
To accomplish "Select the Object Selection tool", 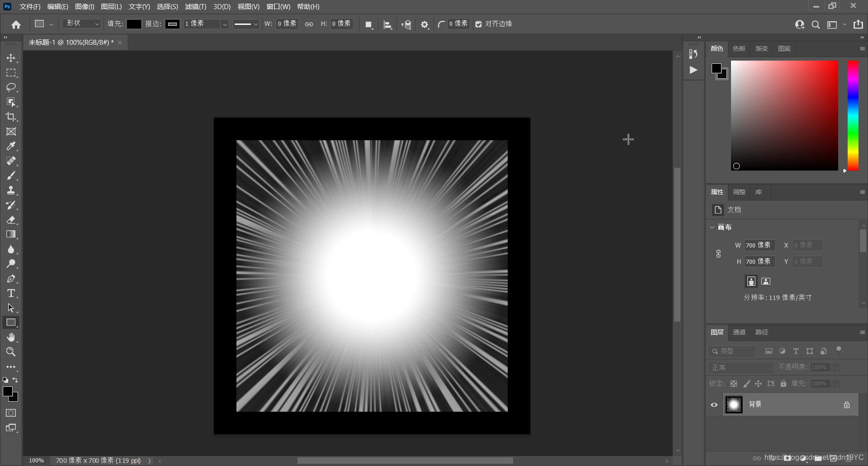I will 11,102.
